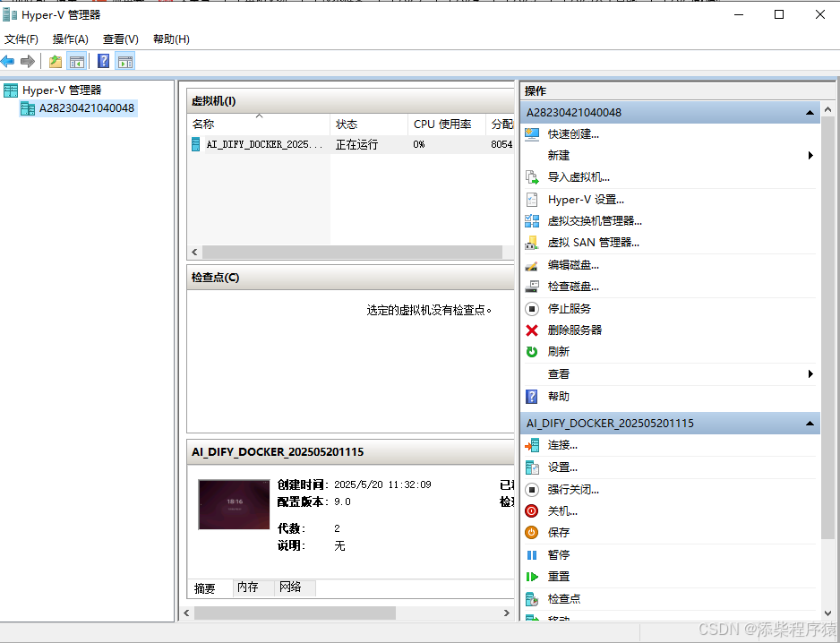Open the 帮助(H) menu

171,39
